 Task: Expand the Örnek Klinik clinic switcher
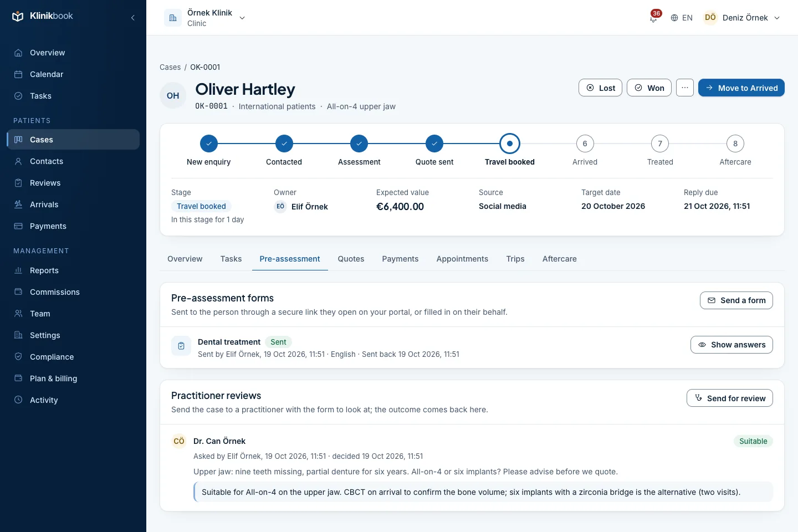205,18
